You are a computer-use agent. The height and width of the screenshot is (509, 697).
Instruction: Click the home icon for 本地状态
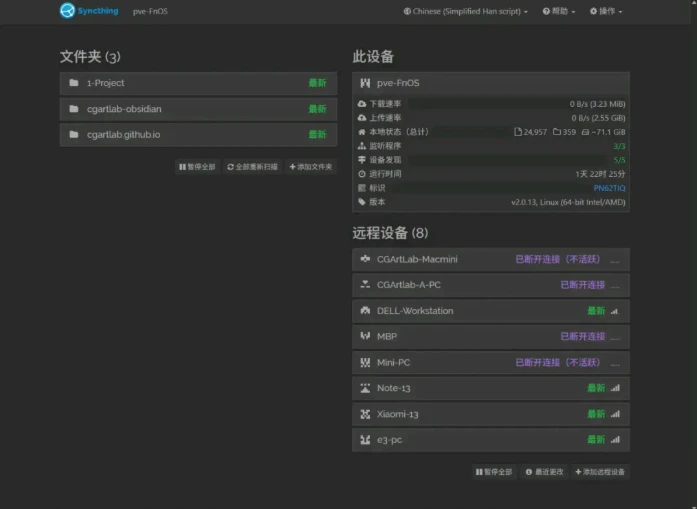pos(362,132)
